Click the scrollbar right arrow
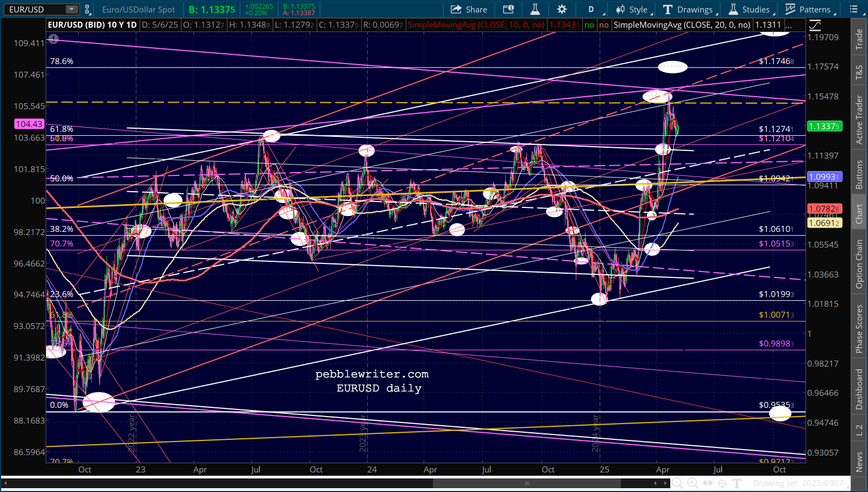The height and width of the screenshot is (492, 868). click(665, 483)
